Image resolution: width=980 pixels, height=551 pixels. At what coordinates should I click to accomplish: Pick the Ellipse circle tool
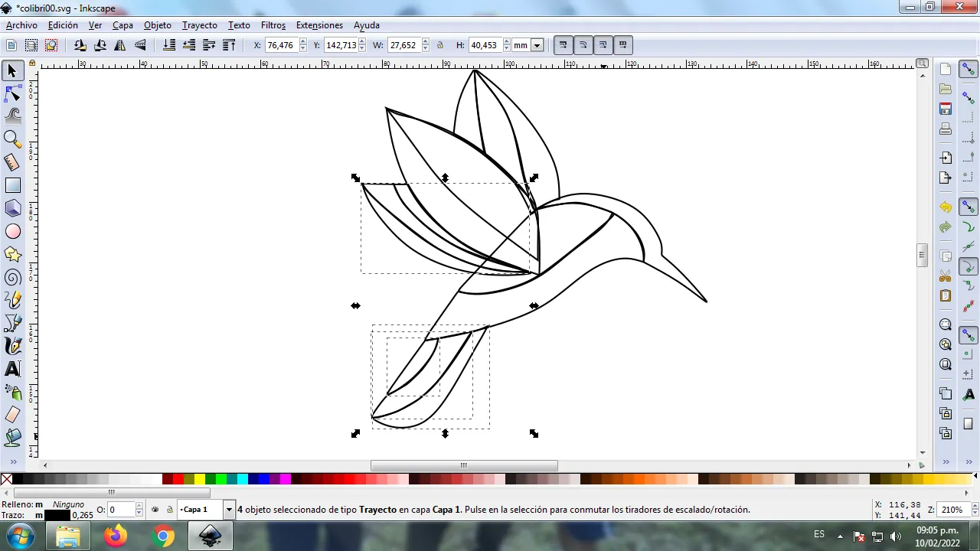coord(12,231)
